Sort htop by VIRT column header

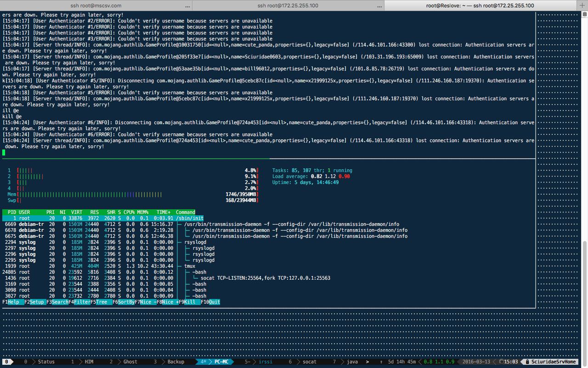coord(77,213)
